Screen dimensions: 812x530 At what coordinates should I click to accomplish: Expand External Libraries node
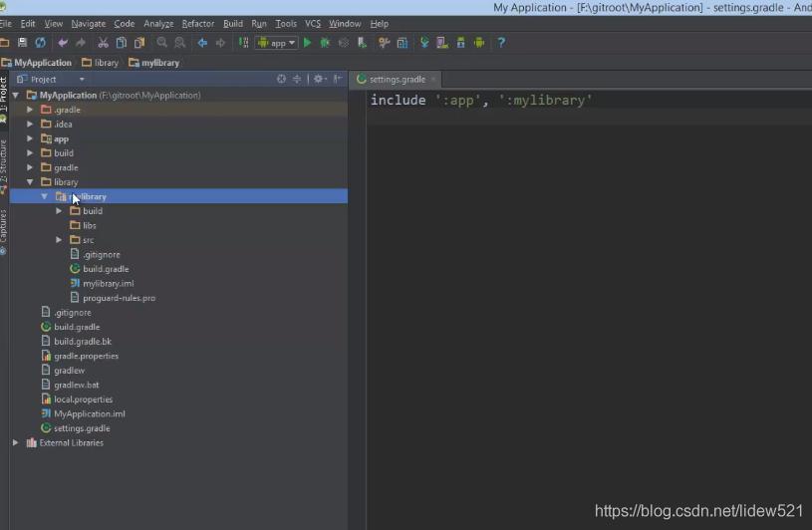(16, 443)
